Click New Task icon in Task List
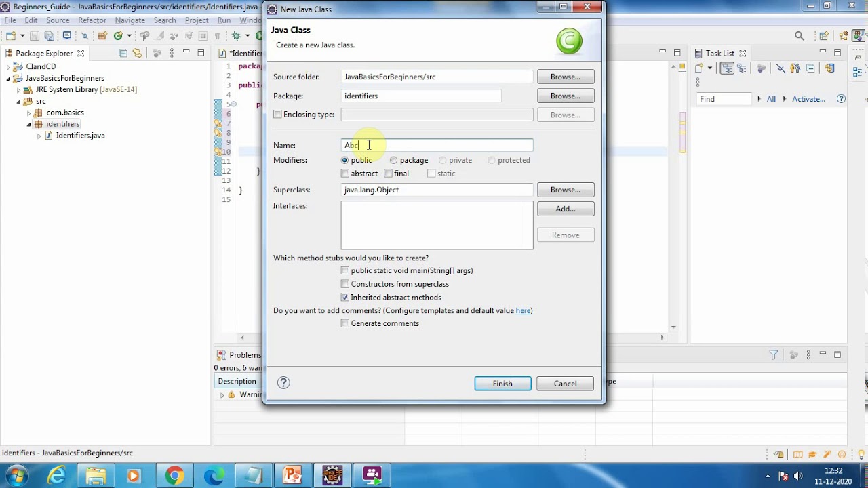The height and width of the screenshot is (488, 868). (x=699, y=68)
